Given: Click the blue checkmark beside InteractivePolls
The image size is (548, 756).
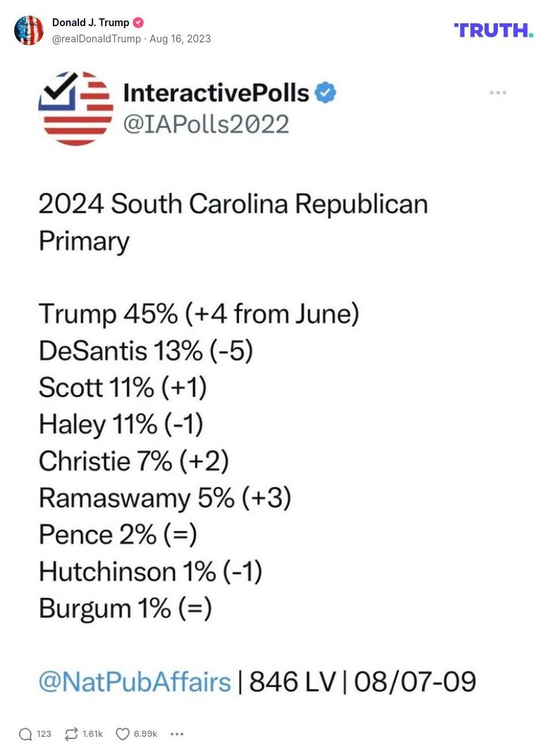Looking at the screenshot, I should pos(324,92).
